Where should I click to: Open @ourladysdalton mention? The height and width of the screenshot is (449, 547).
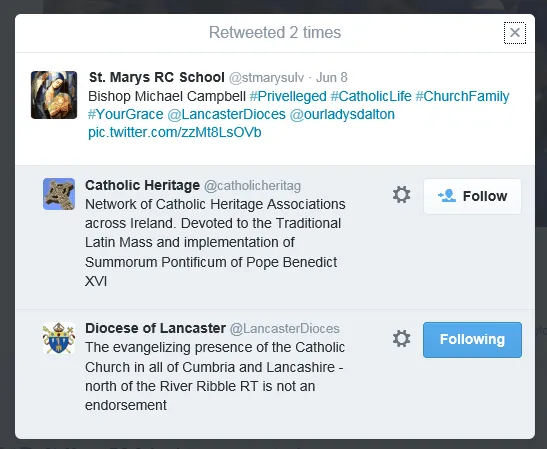(342, 114)
